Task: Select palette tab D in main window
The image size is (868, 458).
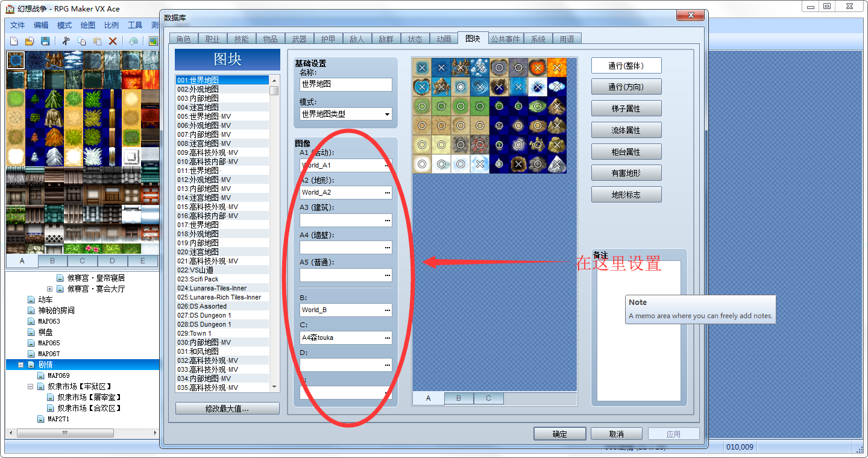Action: [113, 261]
